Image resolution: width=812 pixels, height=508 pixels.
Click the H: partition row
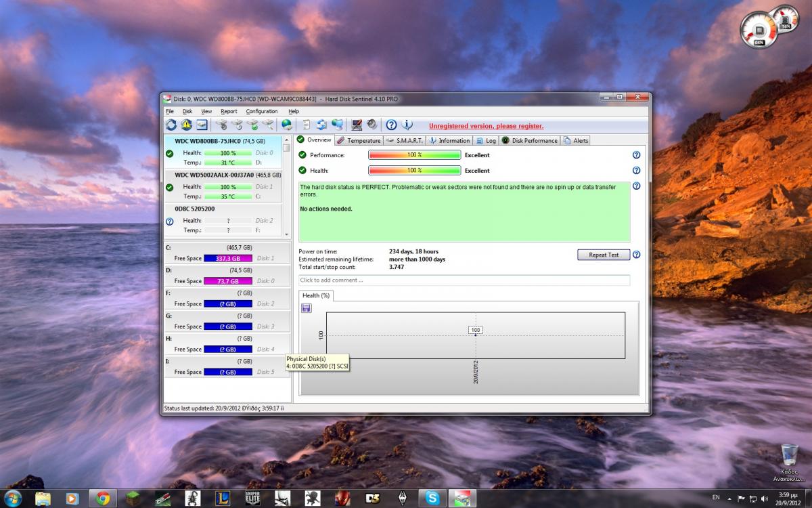227,343
